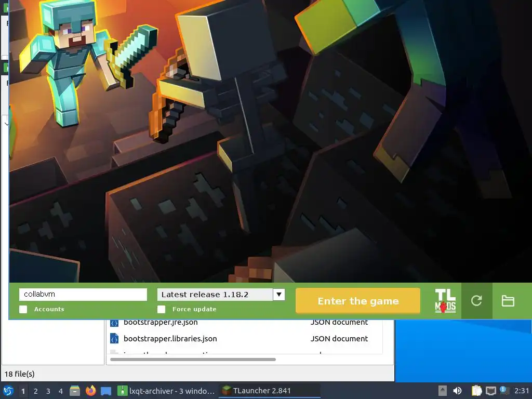
Task: Click the refresh versions icon
Action: coord(476,301)
